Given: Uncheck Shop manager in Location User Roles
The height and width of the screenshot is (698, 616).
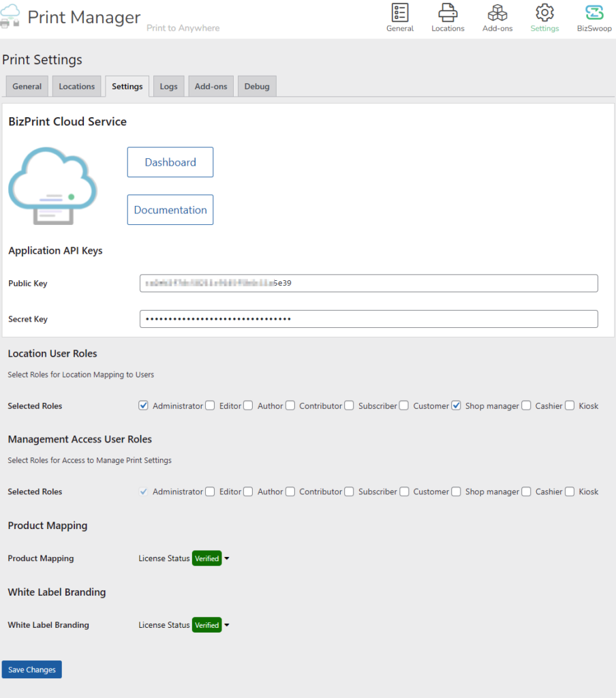Looking at the screenshot, I should [x=457, y=406].
